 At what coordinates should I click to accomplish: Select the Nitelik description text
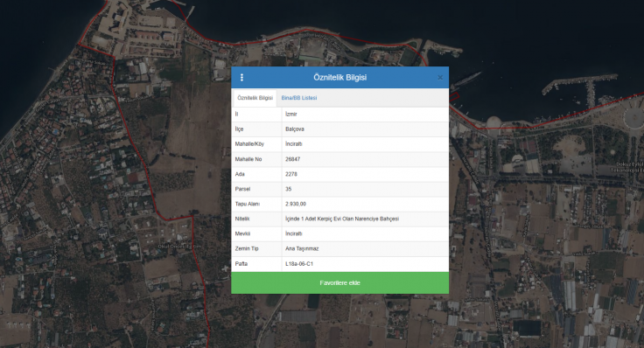pos(342,219)
